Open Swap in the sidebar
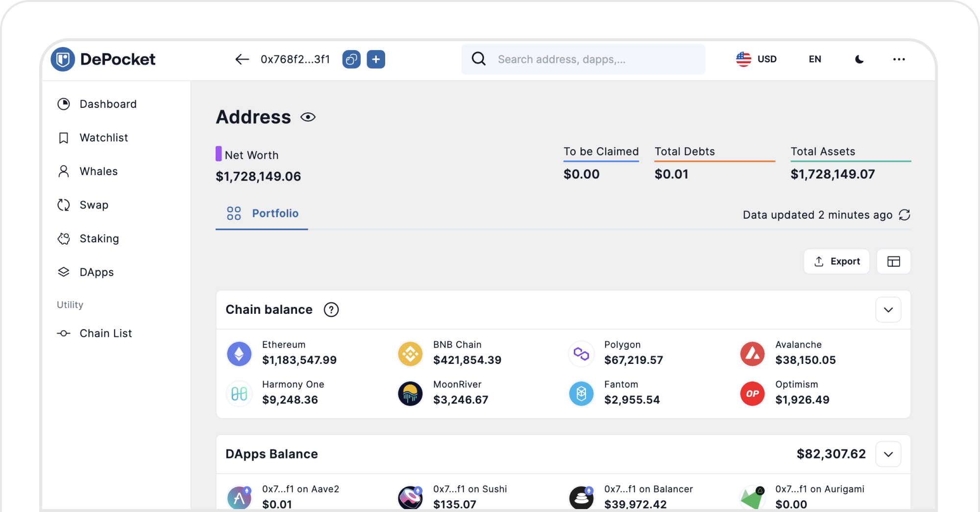Image resolution: width=980 pixels, height=512 pixels. tap(83, 205)
